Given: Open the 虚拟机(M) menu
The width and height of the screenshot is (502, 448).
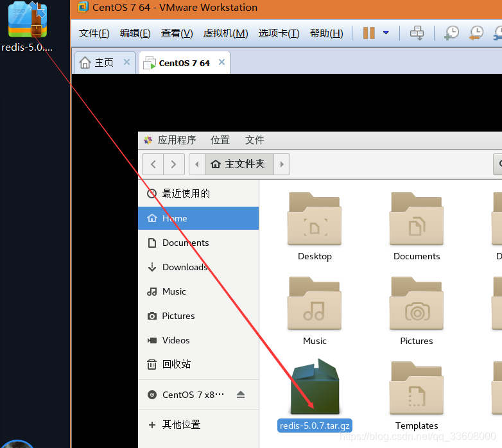Looking at the screenshot, I should (226, 33).
